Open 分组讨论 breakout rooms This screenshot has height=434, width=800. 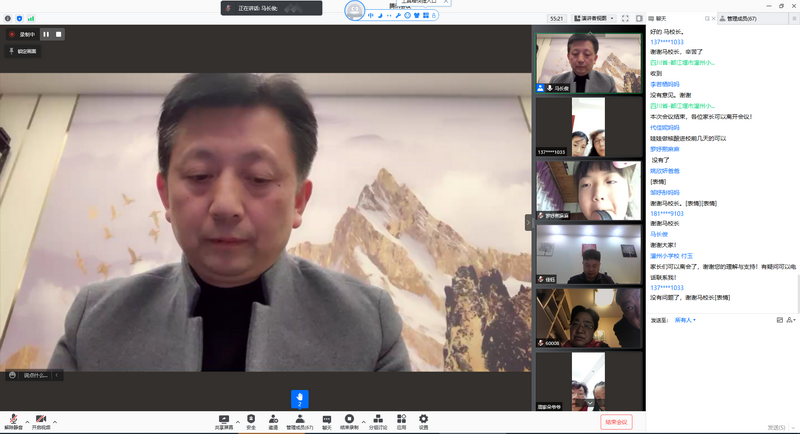coord(376,419)
